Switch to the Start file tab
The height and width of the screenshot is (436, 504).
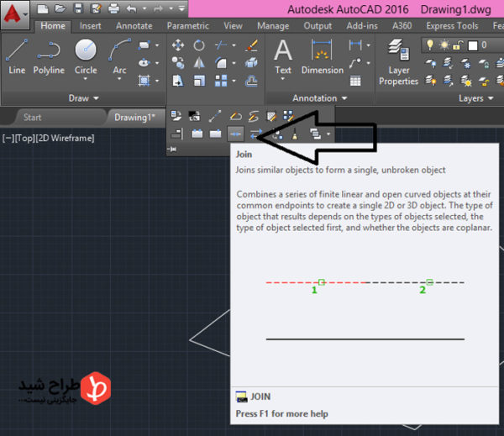[x=32, y=117]
